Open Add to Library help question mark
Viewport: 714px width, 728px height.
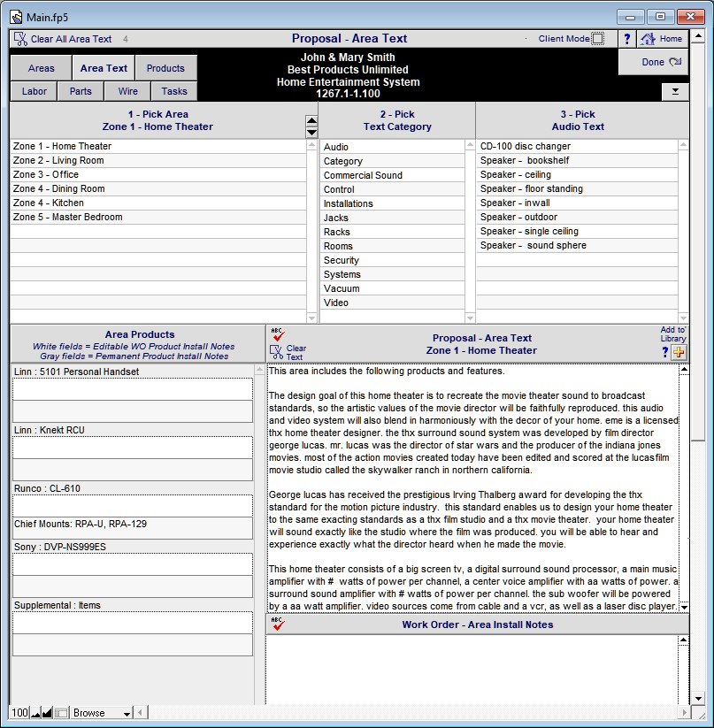[665, 352]
